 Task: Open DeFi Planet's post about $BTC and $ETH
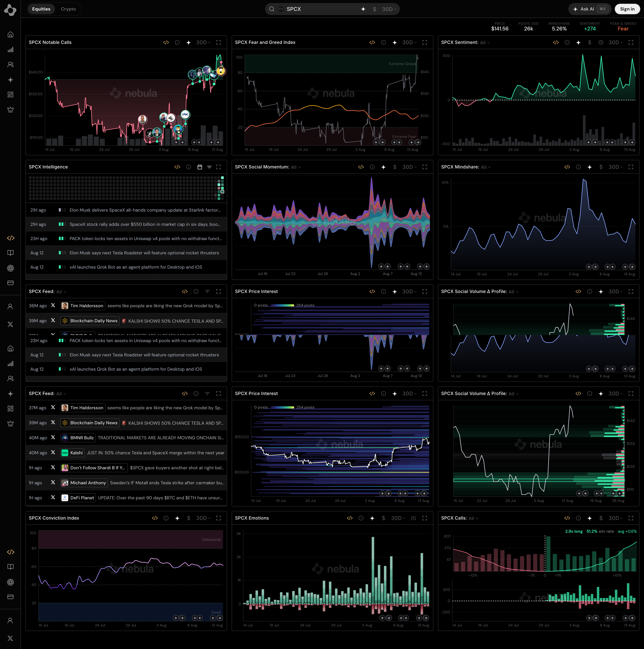[x=126, y=498]
